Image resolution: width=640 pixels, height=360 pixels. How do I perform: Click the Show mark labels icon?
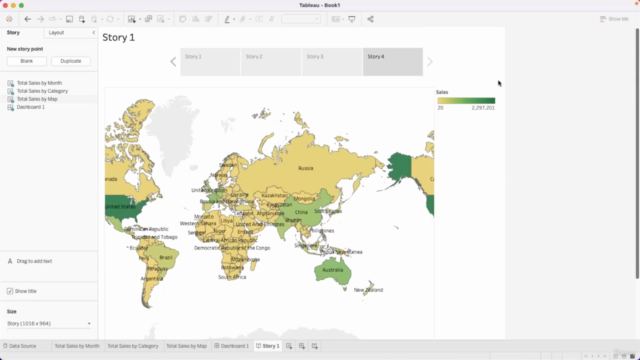(259, 19)
